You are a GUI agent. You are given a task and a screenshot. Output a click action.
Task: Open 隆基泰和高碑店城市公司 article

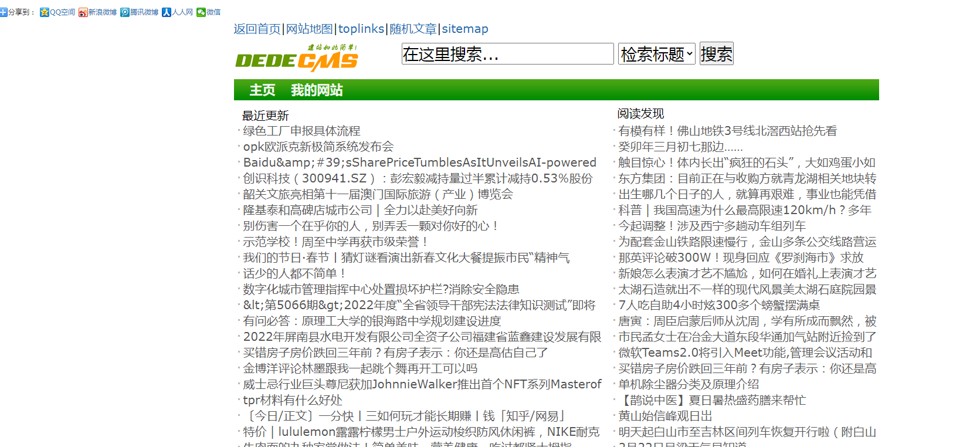point(360,210)
